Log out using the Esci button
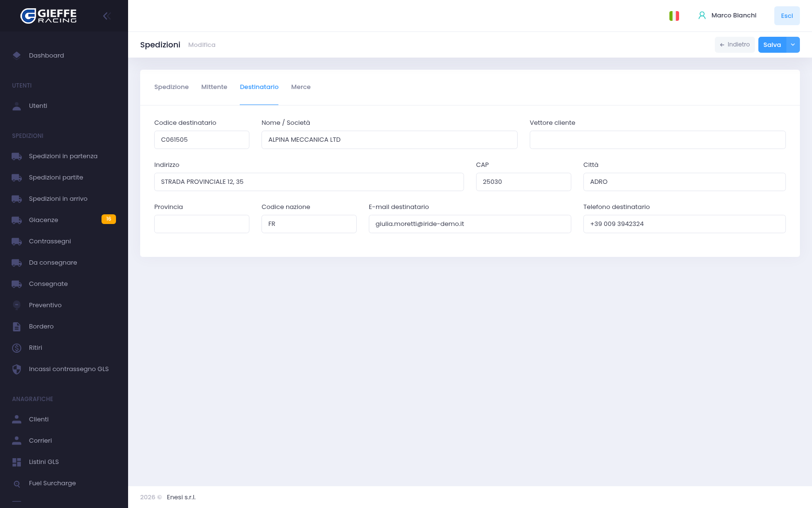 click(787, 15)
